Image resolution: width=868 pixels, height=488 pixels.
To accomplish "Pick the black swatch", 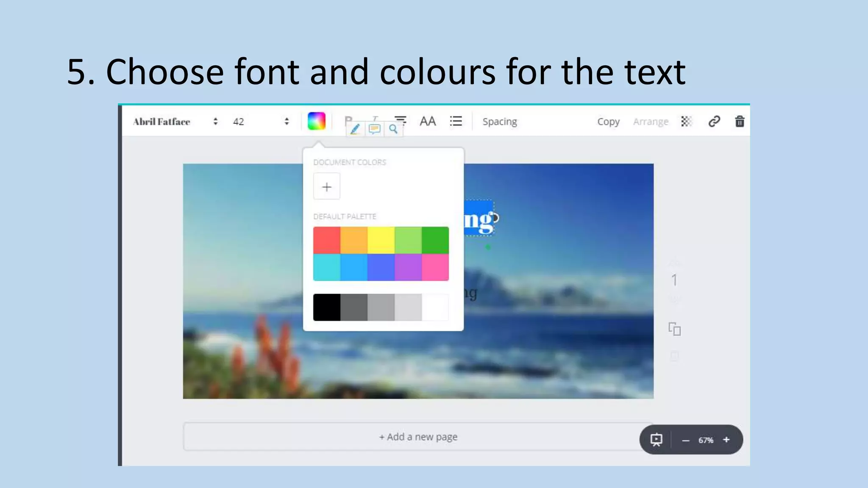I will [327, 308].
